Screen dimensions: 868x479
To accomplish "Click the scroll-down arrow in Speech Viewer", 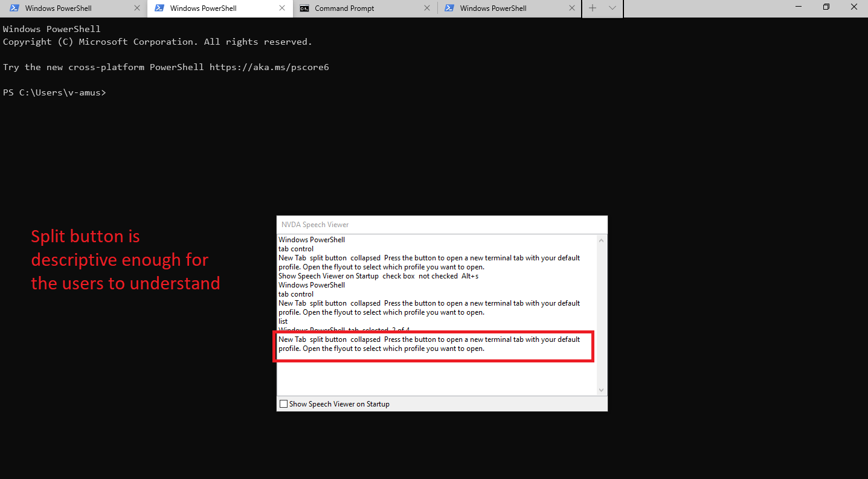I will [x=601, y=390].
